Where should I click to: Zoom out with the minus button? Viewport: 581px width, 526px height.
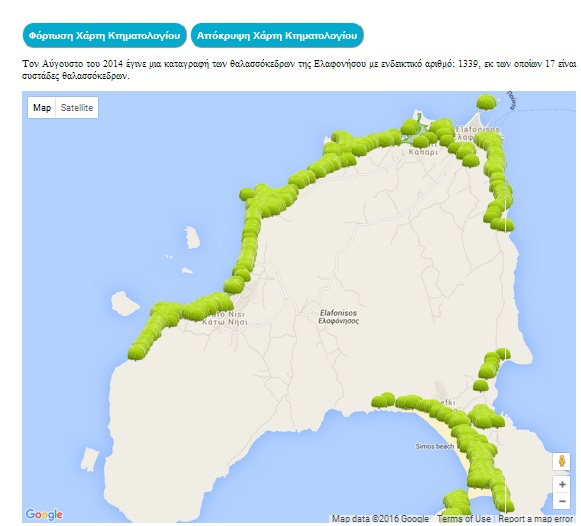tap(562, 501)
